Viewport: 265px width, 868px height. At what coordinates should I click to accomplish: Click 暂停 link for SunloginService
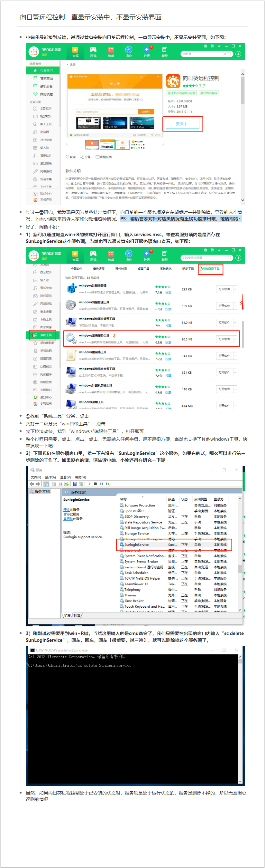pyautogui.click(x=67, y=514)
